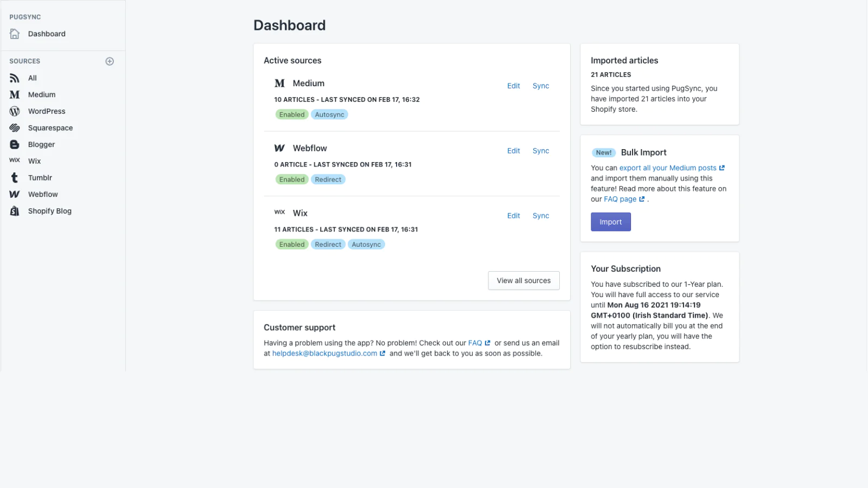This screenshot has width=868, height=488.
Task: Click Enabled badge under Medium
Action: [292, 114]
